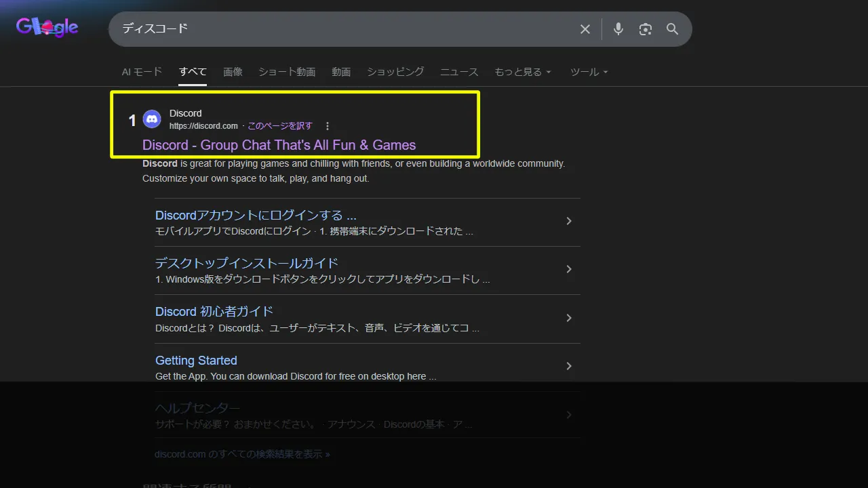Open the Discord Group Chat result link

tap(279, 145)
